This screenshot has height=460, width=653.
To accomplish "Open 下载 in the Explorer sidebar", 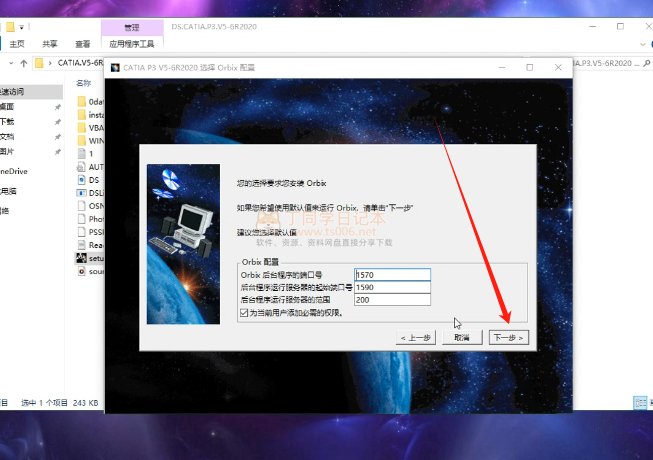I will click(x=7, y=122).
